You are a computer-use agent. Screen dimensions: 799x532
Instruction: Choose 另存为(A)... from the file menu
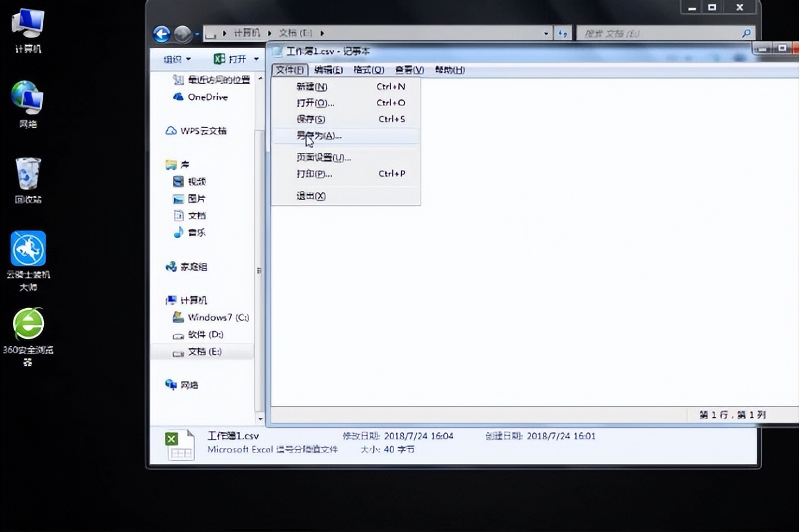[x=346, y=136]
